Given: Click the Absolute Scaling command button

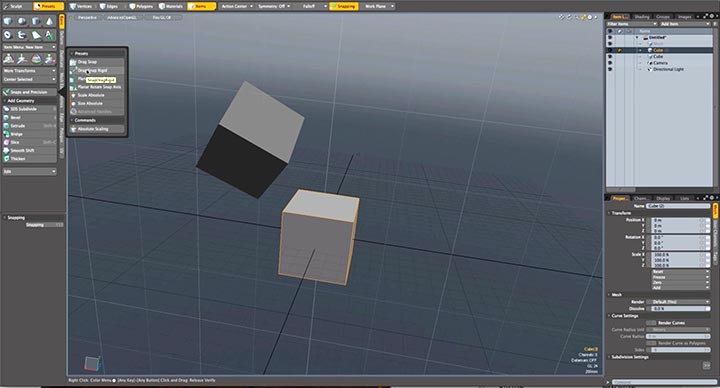Looking at the screenshot, I should (x=96, y=129).
